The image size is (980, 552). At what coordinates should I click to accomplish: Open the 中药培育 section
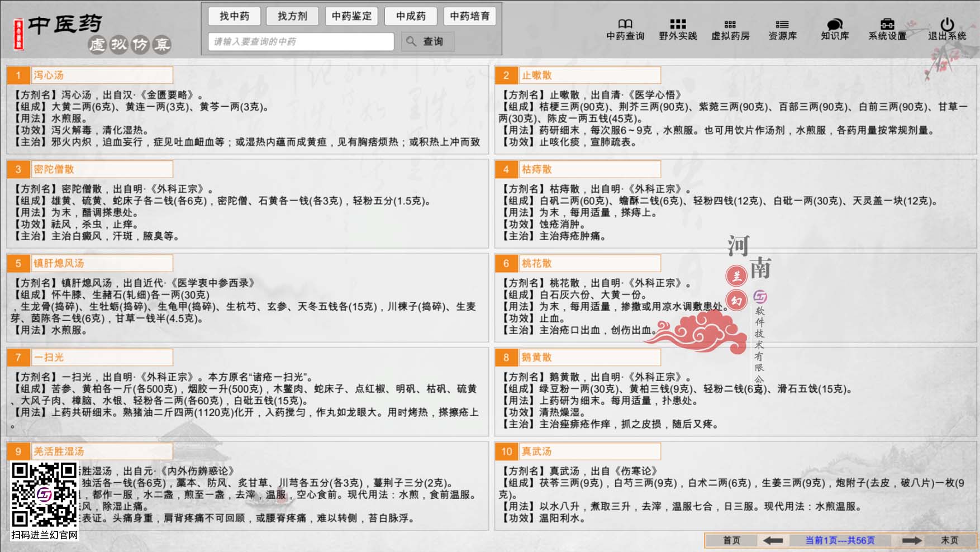[x=470, y=16]
